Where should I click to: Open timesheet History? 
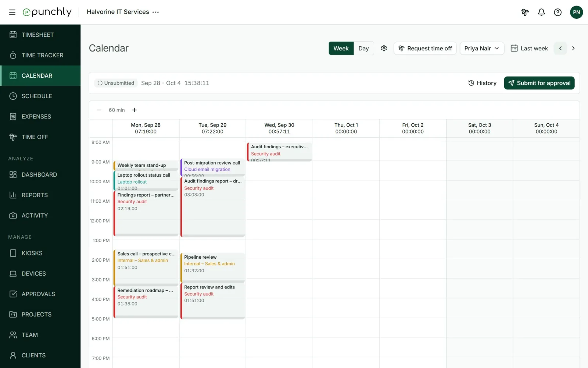(x=482, y=83)
